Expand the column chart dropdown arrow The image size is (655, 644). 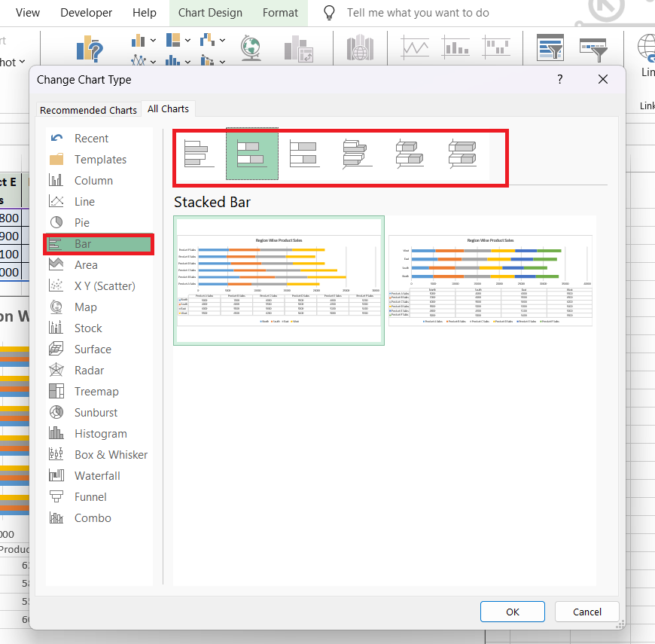tap(151, 40)
